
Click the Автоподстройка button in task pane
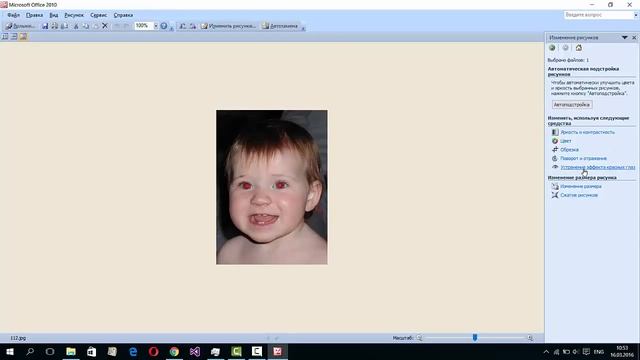pyautogui.click(x=572, y=104)
